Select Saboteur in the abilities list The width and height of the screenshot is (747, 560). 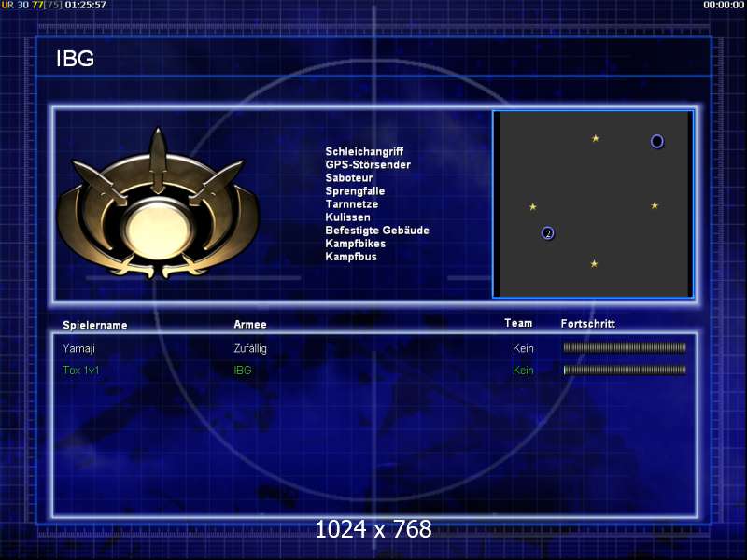[348, 177]
